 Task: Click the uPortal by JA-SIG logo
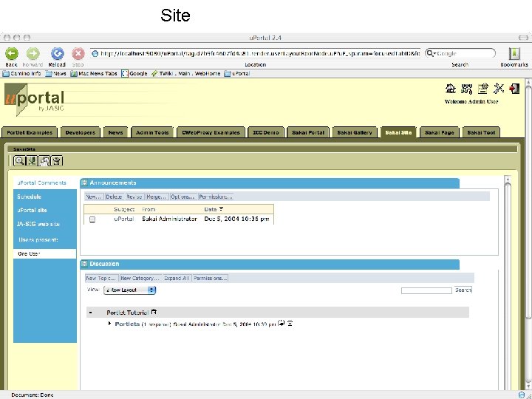(x=34, y=99)
